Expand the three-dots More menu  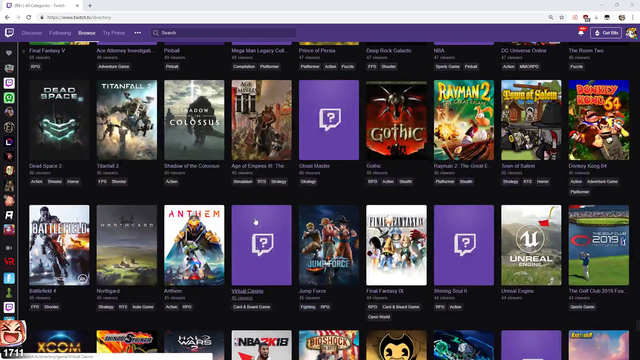pos(138,33)
